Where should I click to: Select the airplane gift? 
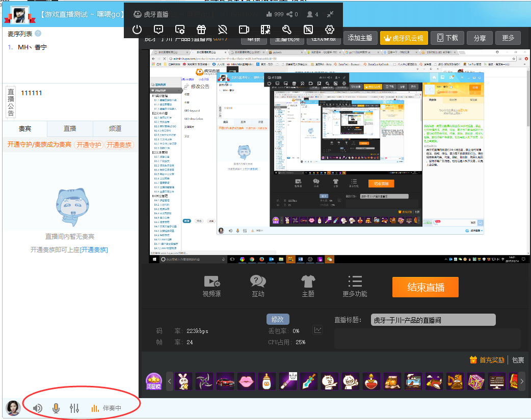click(434, 381)
